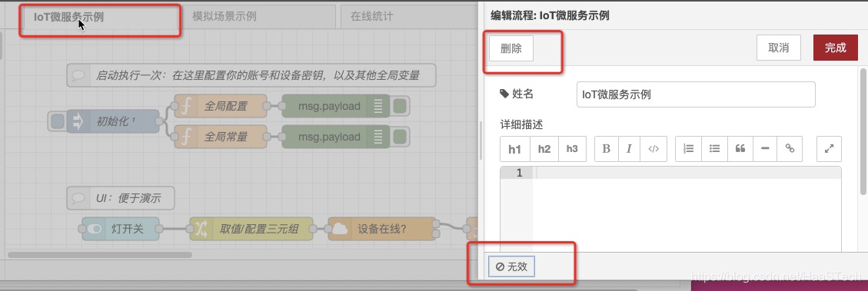Screen dimensions: 868x291
Task: Select the UI：便于演示 comment node
Action: (121, 198)
